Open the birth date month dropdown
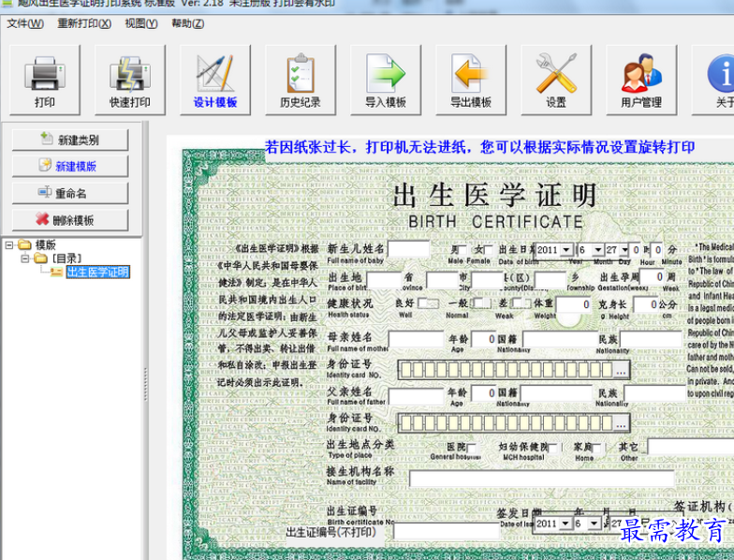 597,250
